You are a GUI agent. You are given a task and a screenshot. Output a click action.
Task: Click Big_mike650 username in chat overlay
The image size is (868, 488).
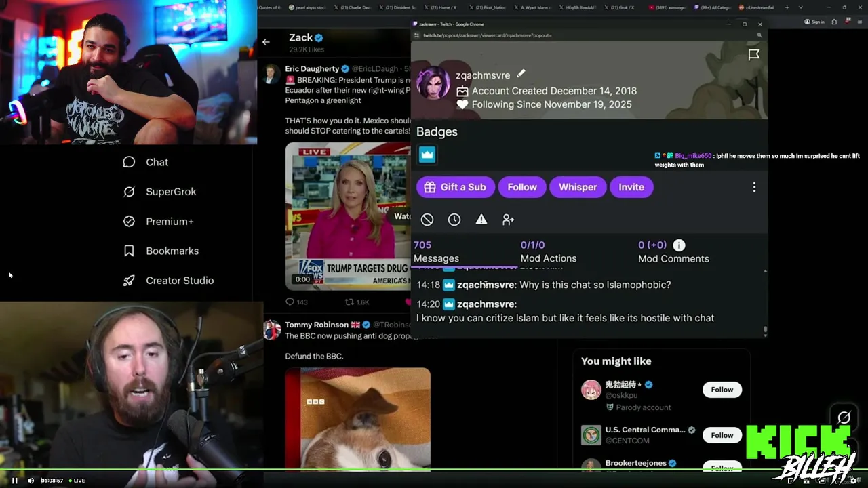[693, 156]
